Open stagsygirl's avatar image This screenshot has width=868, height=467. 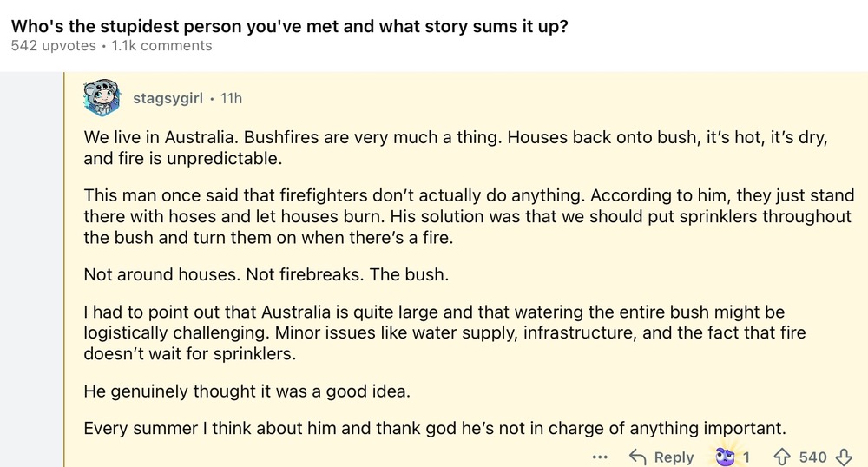click(x=101, y=99)
